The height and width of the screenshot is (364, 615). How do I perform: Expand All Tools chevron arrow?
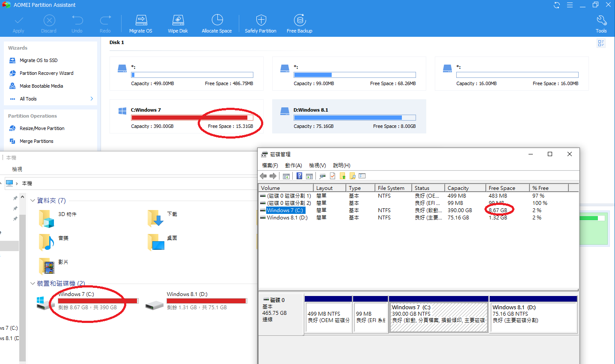[x=92, y=99]
